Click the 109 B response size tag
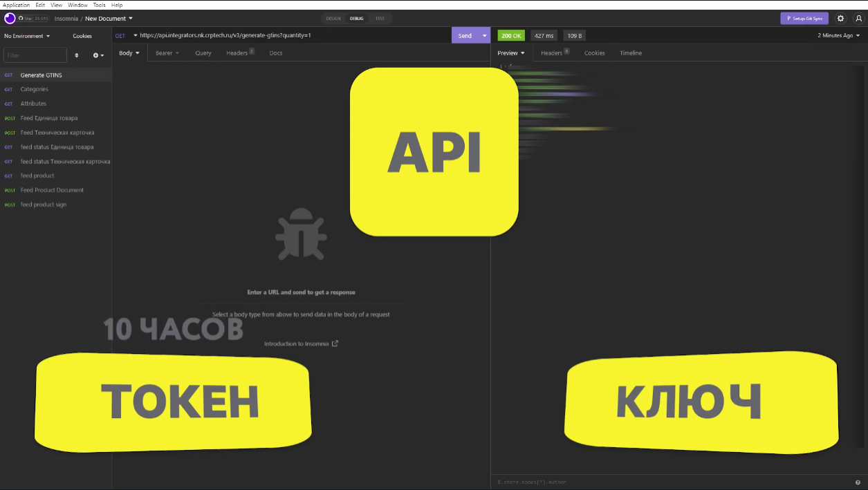The height and width of the screenshot is (490, 868). tap(575, 35)
